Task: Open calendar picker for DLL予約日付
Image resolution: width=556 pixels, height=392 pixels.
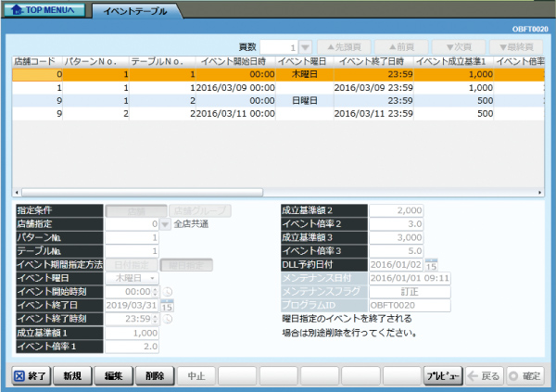Action: (x=431, y=263)
